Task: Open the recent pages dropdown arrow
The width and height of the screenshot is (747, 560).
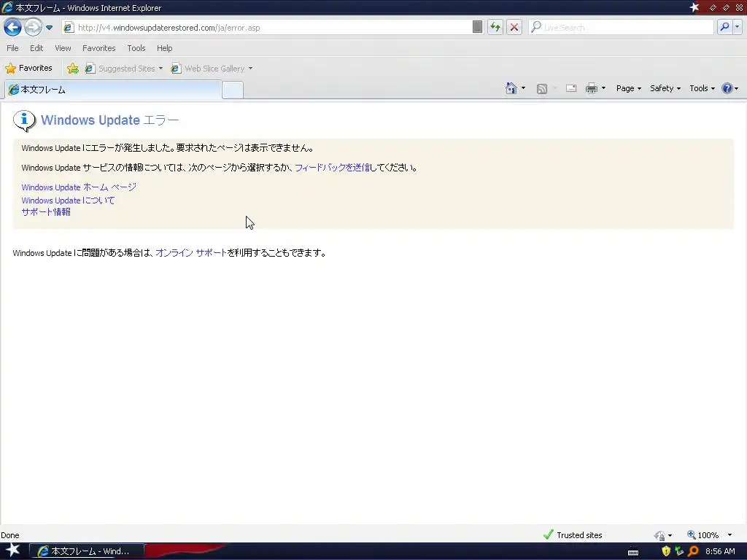Action: [x=49, y=28]
